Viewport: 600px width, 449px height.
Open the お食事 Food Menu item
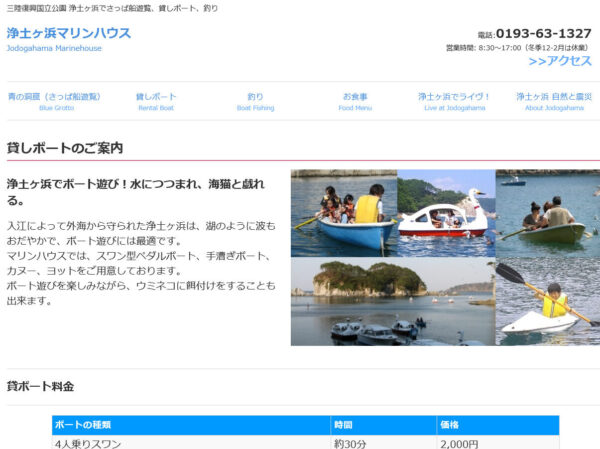(355, 101)
